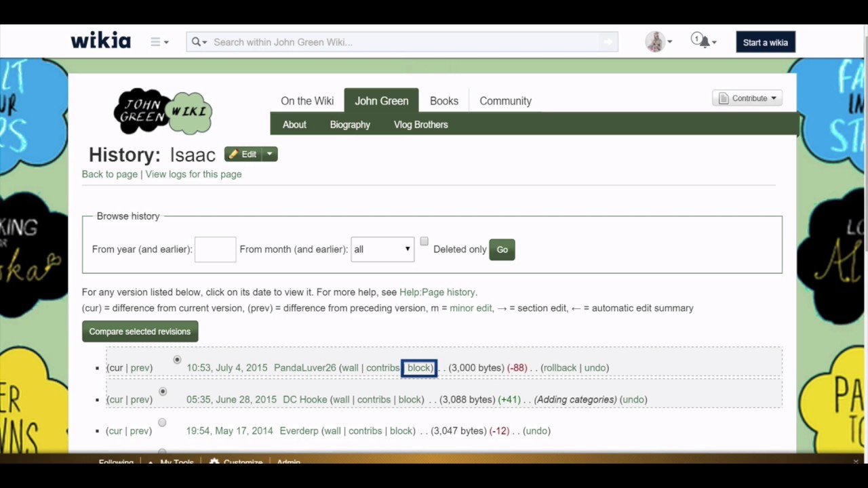Screen dimensions: 868x488
Task: Go to the About submenu item
Action: pyautogui.click(x=294, y=125)
